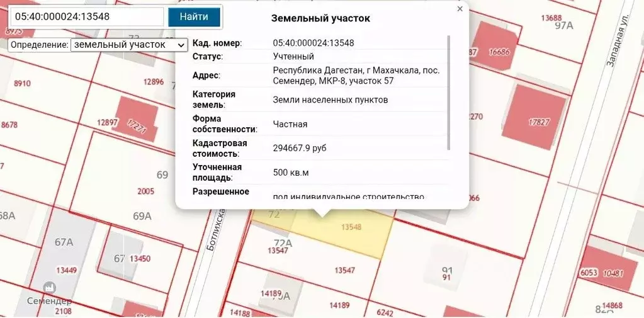Open the Определение type dropdown
The image size is (644, 318).
point(128,45)
